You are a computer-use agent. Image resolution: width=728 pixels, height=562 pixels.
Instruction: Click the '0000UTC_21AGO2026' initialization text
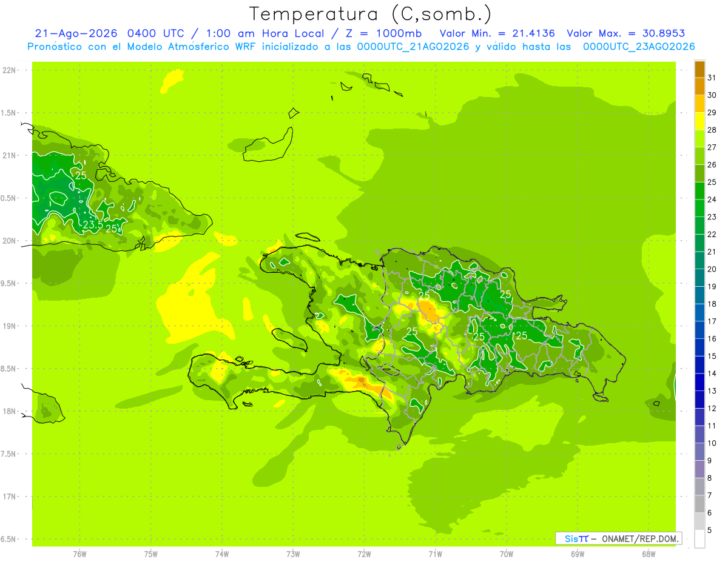pyautogui.click(x=413, y=47)
